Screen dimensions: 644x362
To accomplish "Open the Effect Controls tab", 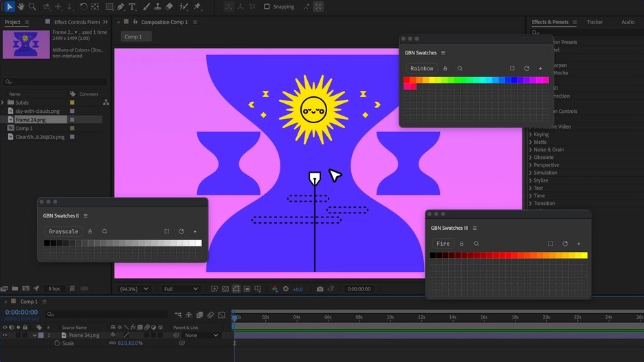I will point(76,22).
